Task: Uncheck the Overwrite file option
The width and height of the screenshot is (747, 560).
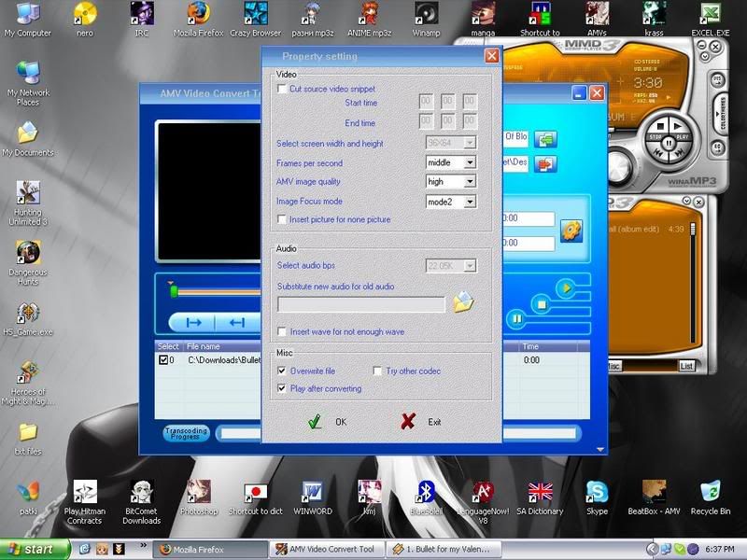Action: (x=283, y=371)
